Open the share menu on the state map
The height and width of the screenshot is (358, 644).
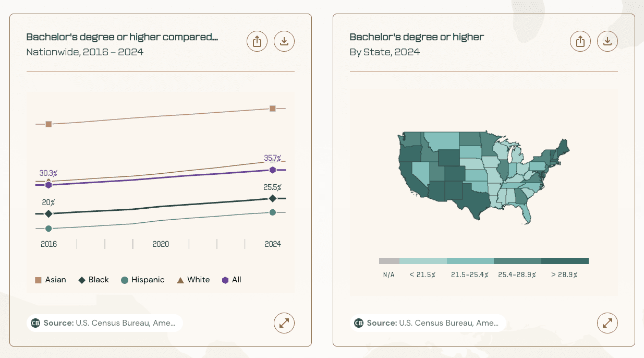(580, 41)
